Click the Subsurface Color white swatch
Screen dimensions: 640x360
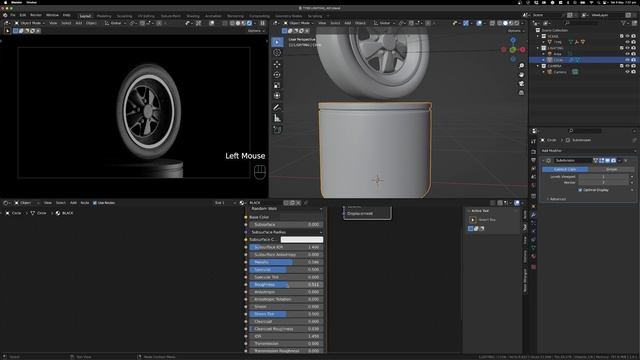click(302, 240)
